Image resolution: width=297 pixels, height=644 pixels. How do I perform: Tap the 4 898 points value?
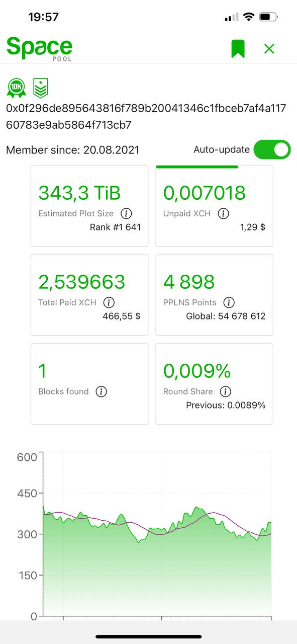click(189, 282)
